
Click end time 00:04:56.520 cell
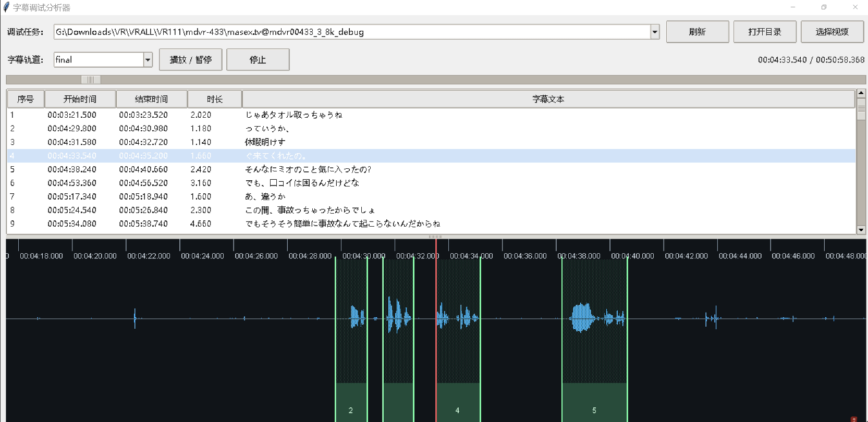143,183
